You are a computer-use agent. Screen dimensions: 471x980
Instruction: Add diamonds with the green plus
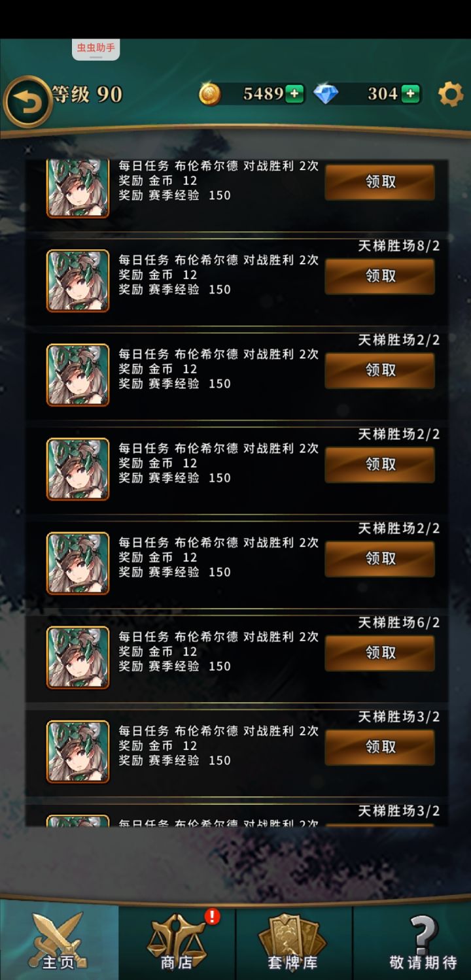410,94
